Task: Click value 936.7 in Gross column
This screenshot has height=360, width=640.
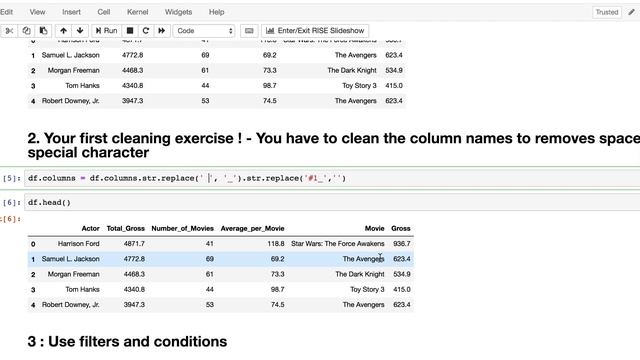Action: (402, 244)
